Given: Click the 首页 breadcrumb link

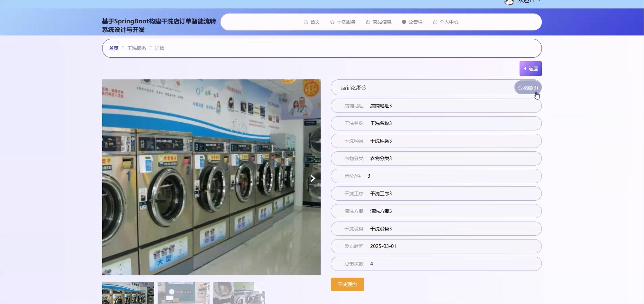Looking at the screenshot, I should click(114, 48).
